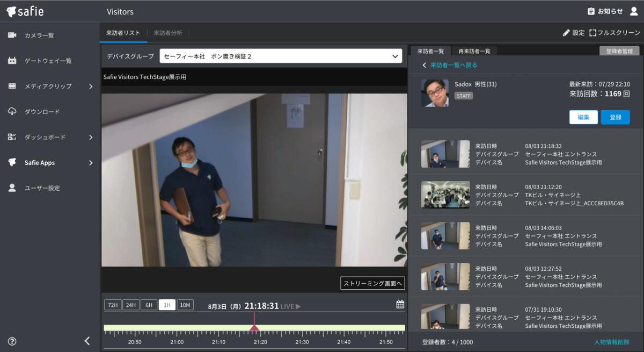
Task: Set timeline range to 1H
Action: coord(167,305)
